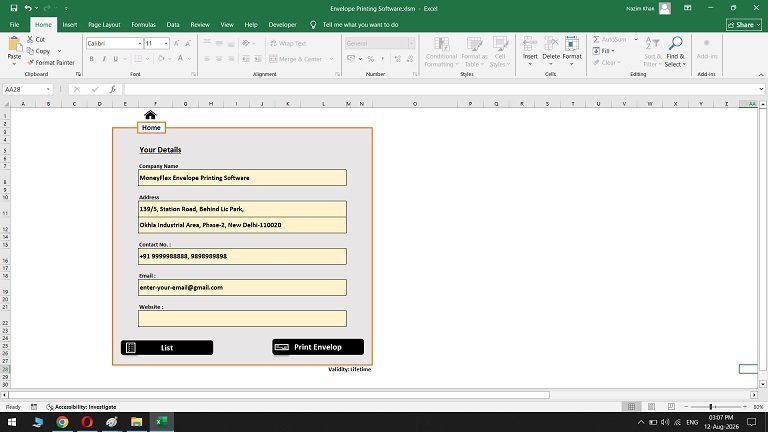Click the Contact No. input field
The image size is (768, 432).
[x=242, y=256]
